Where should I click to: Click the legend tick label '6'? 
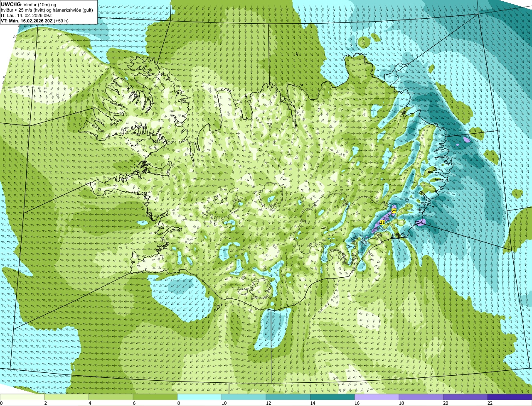click(134, 403)
